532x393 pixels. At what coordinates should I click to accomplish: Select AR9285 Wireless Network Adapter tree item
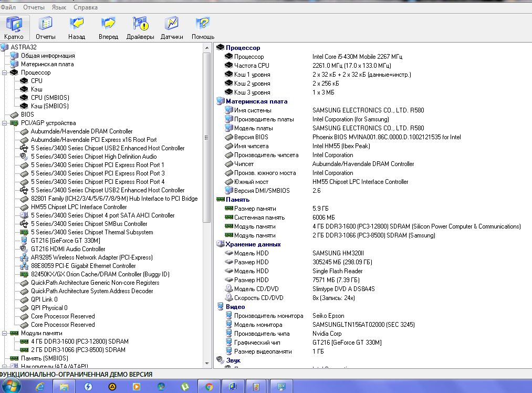tap(91, 257)
